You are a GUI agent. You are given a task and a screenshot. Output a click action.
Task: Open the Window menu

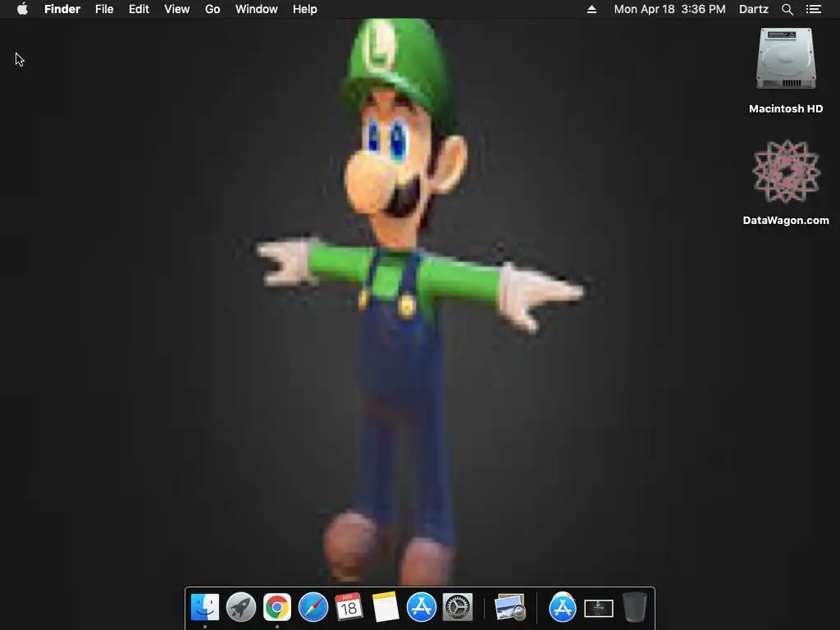click(257, 9)
